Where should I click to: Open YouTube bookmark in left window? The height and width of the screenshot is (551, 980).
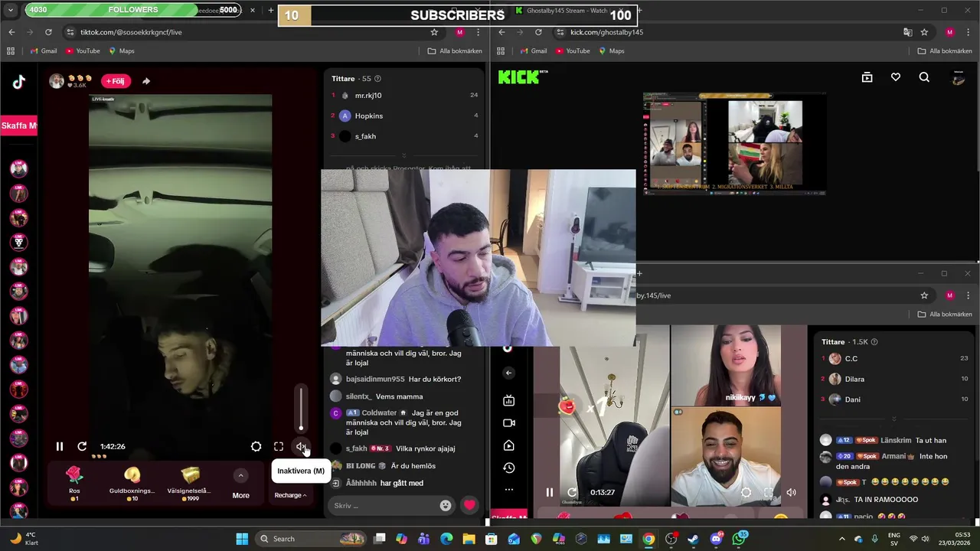(83, 51)
